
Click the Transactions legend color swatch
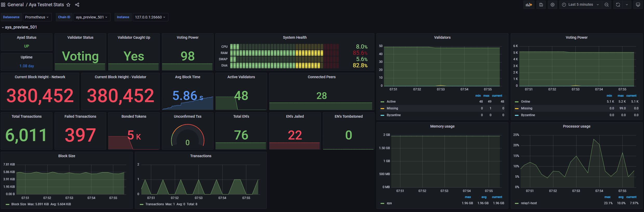tap(142, 204)
